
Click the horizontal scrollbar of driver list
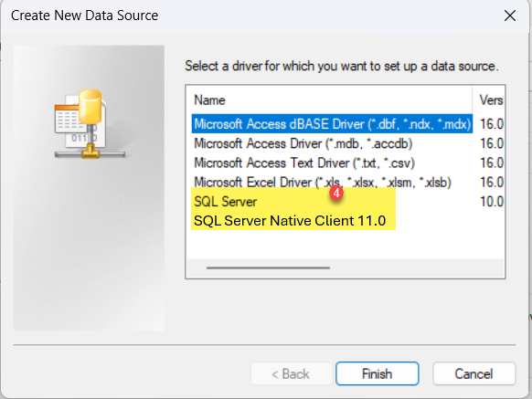point(268,268)
